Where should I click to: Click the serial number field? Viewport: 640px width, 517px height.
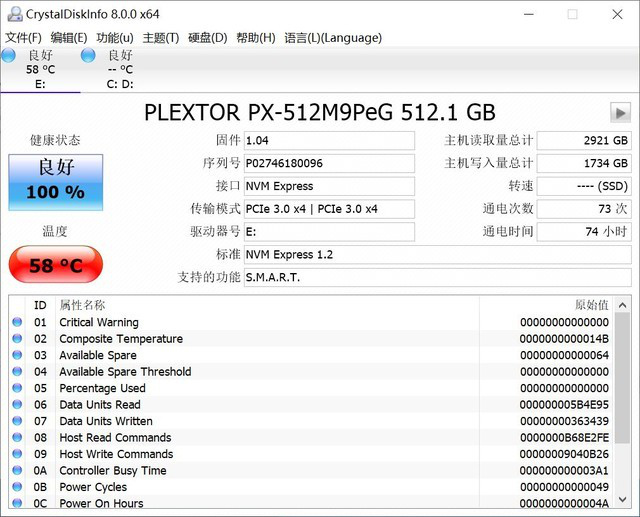click(328, 163)
